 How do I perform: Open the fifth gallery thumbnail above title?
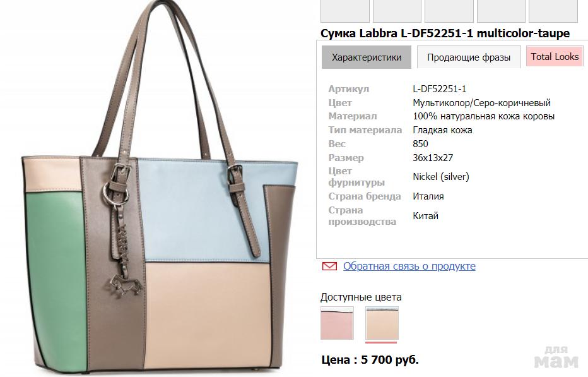pyautogui.click(x=553, y=11)
